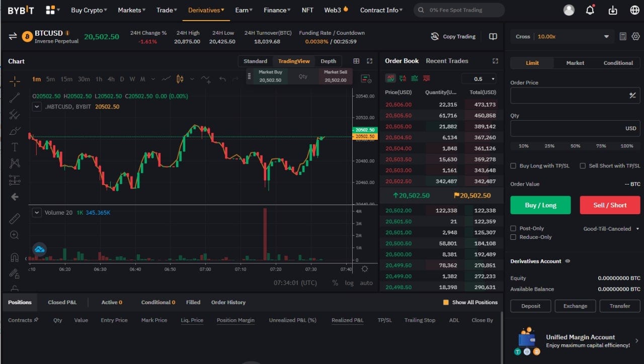The image size is (644, 364).
Task: Tick the Sell Short with TP/SL checkbox
Action: 583,165
